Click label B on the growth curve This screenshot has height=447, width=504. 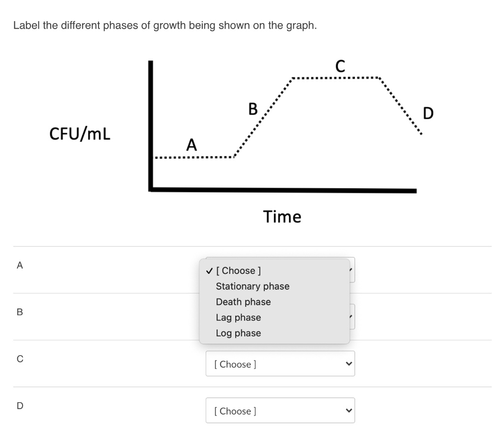tap(252, 109)
